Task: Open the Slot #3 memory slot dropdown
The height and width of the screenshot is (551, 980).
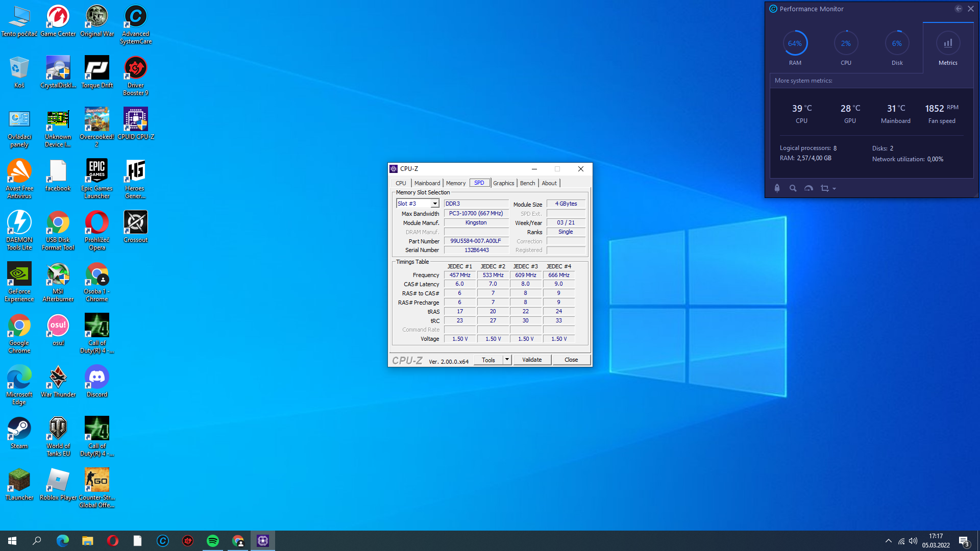Action: pyautogui.click(x=434, y=204)
